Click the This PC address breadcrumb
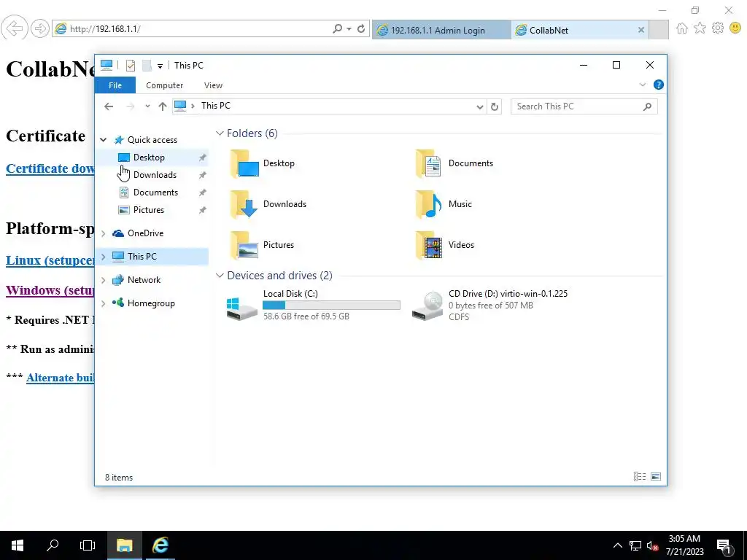The height and width of the screenshot is (560, 747). coord(216,106)
